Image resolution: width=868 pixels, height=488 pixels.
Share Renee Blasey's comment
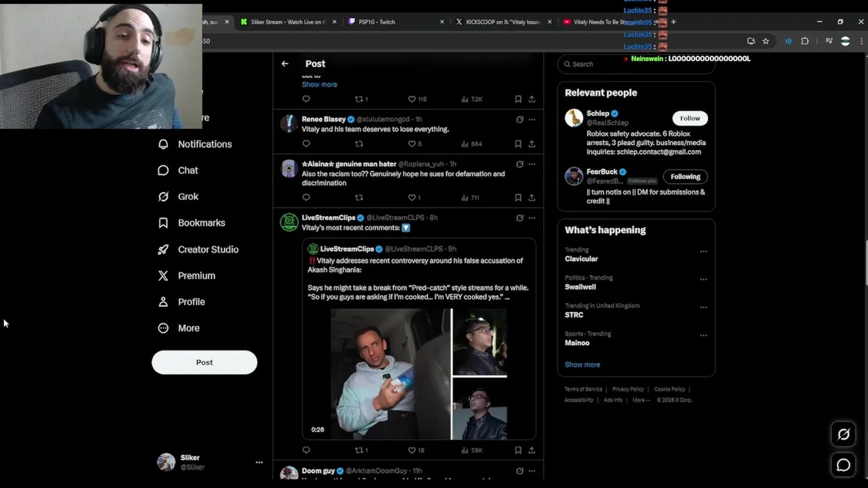(x=532, y=144)
